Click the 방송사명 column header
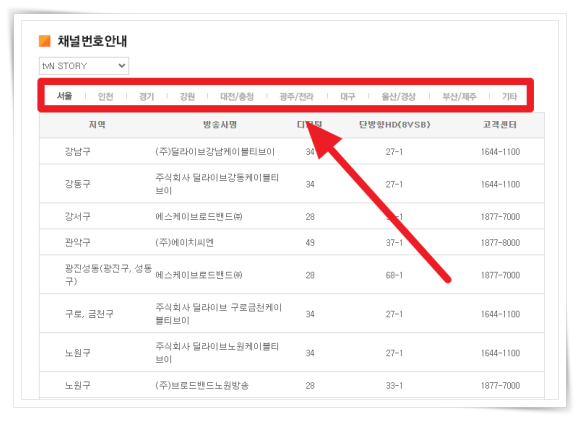 tap(220, 125)
